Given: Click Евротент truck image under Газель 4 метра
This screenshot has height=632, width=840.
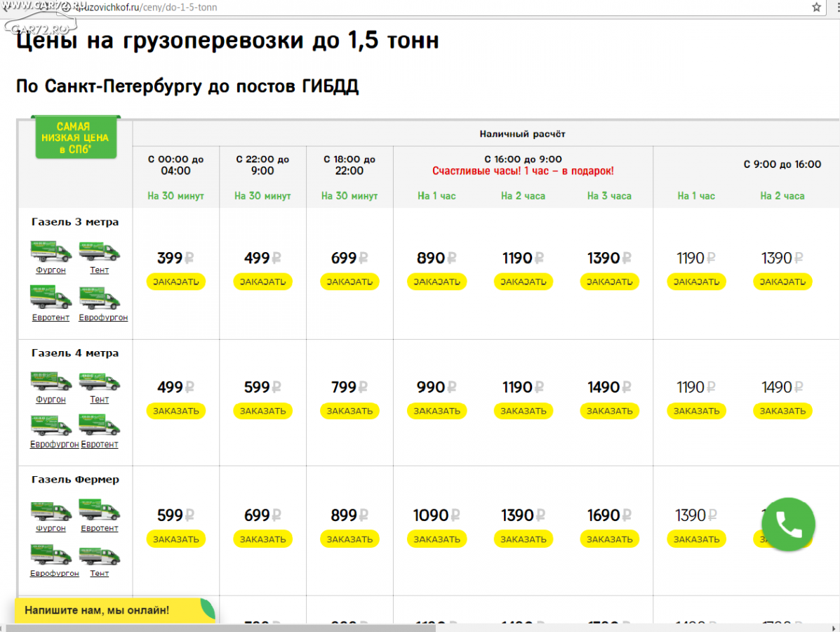Looking at the screenshot, I should pos(100,426).
